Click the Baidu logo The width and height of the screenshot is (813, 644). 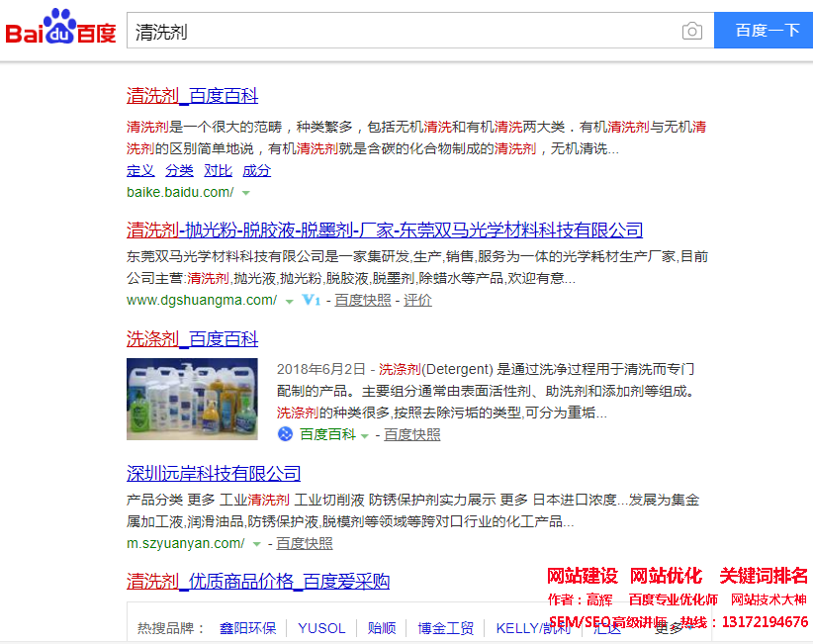60,30
